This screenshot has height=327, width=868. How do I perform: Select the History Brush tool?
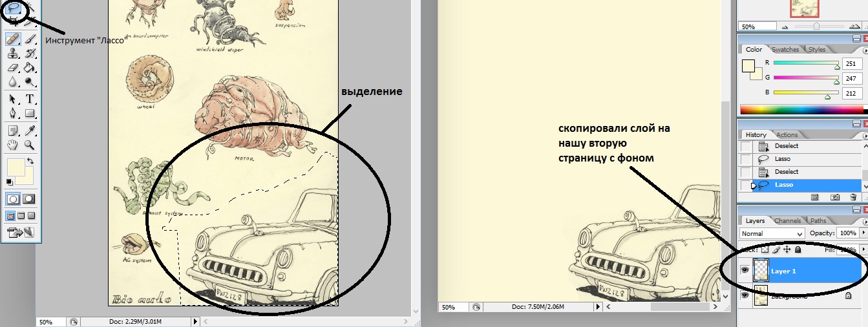tap(30, 54)
